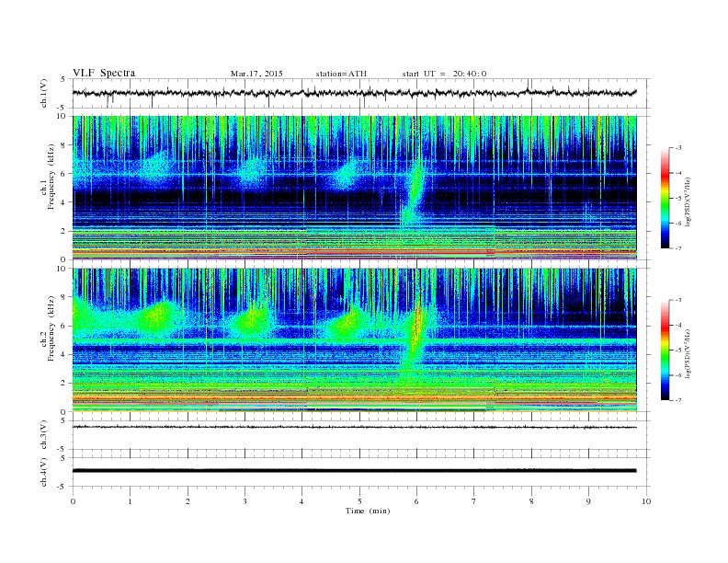Screen dimensions: 728x563
Task: Click time axis tick label "1"
Action: (130, 501)
